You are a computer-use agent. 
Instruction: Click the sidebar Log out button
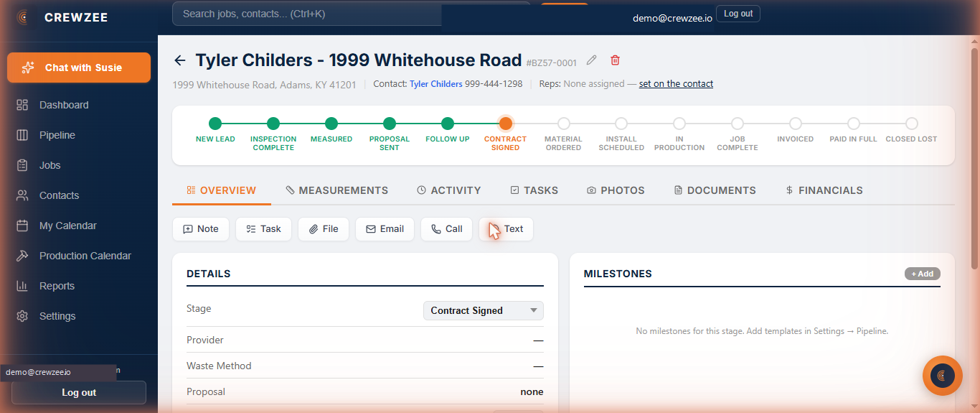click(x=79, y=393)
